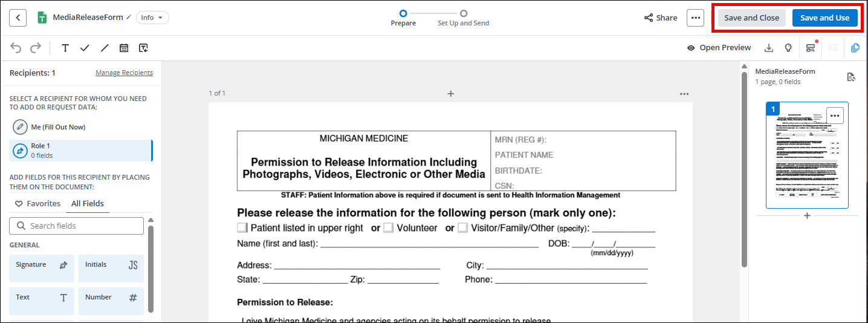Open the Manage Recipients link

coord(124,73)
